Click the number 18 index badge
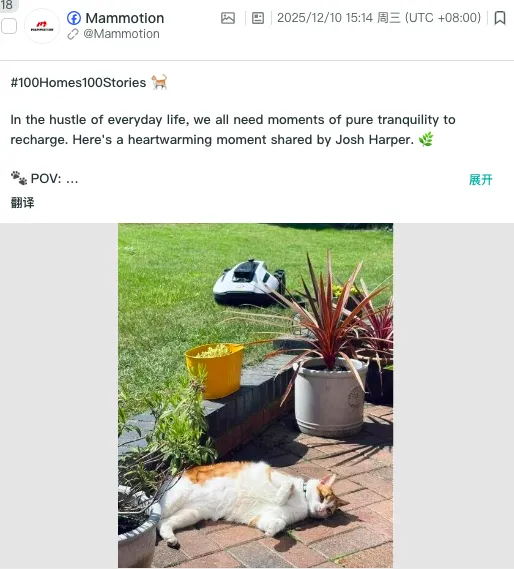Image resolution: width=514 pixels, height=569 pixels. (7, 5)
